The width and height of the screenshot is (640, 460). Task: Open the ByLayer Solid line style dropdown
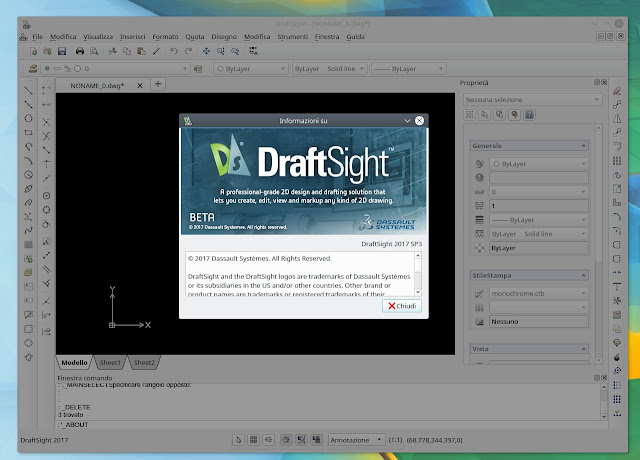[x=329, y=69]
